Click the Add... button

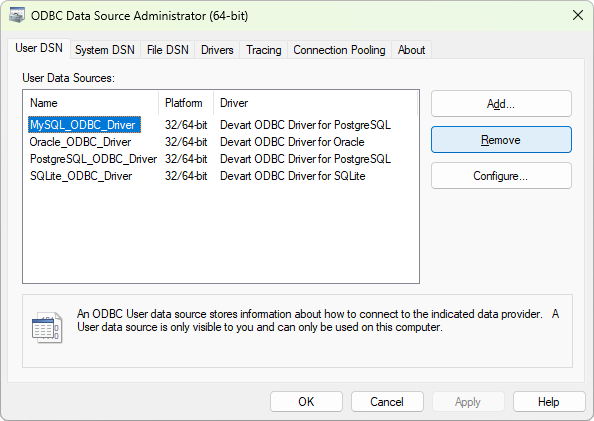click(501, 103)
